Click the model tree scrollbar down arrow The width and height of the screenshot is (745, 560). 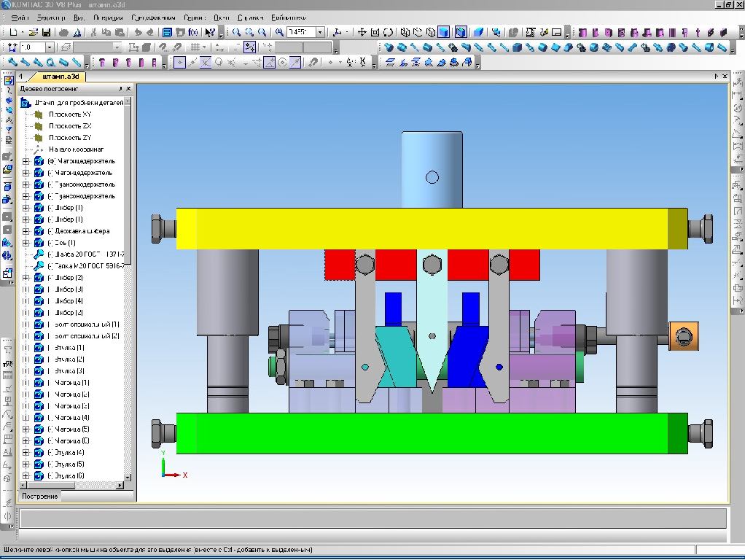(128, 477)
